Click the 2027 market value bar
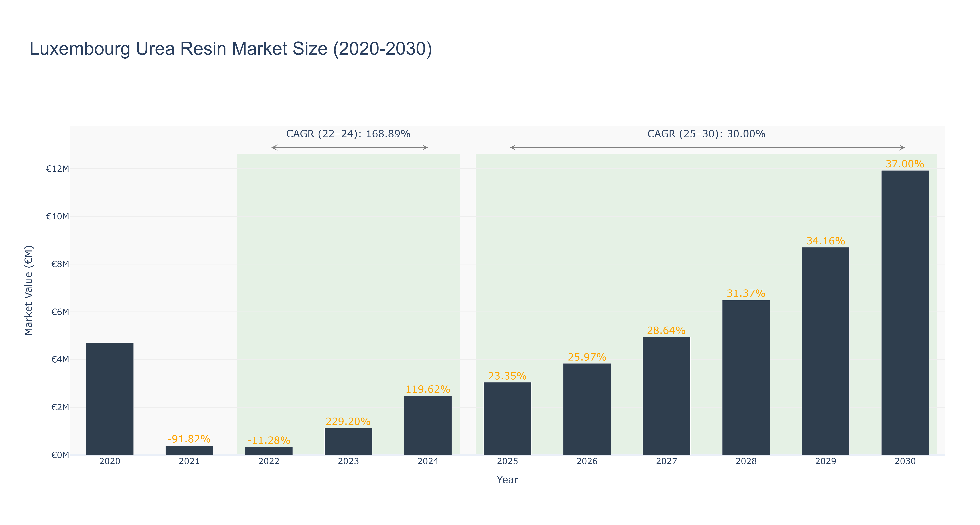This screenshot has width=980, height=525. [666, 396]
